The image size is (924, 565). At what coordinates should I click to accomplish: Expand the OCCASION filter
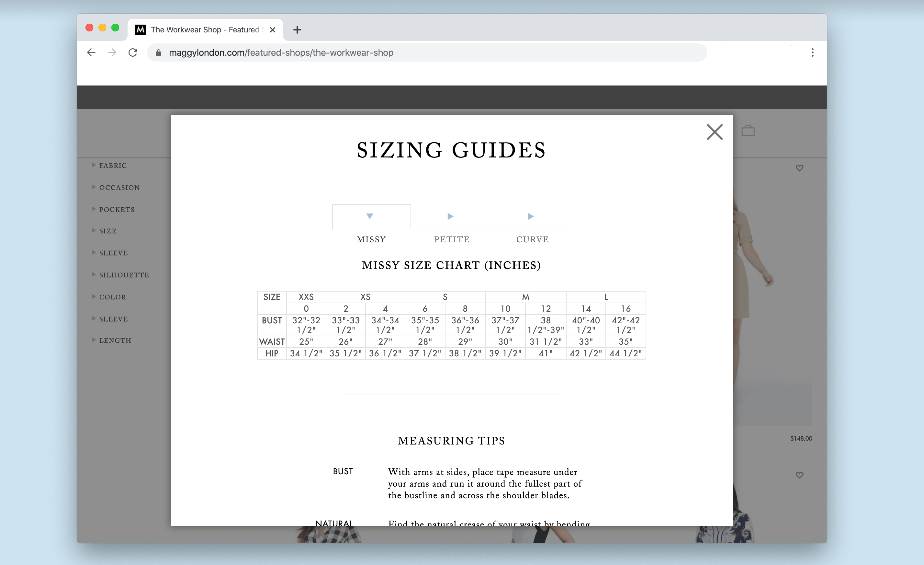pyautogui.click(x=116, y=188)
